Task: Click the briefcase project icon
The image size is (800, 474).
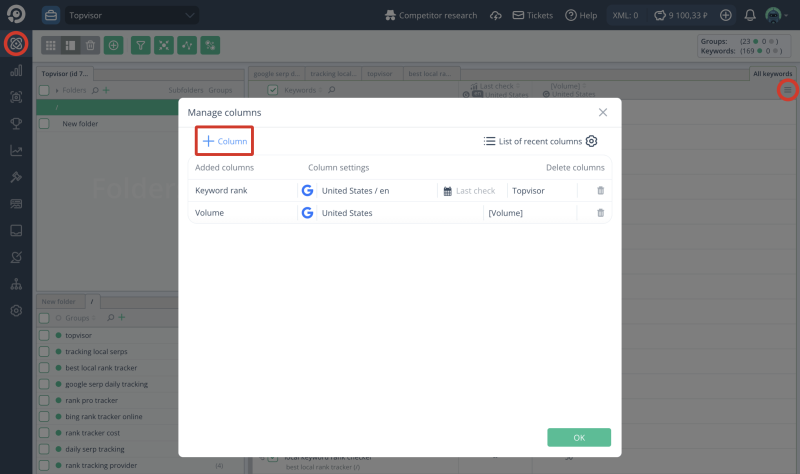Action: click(51, 15)
